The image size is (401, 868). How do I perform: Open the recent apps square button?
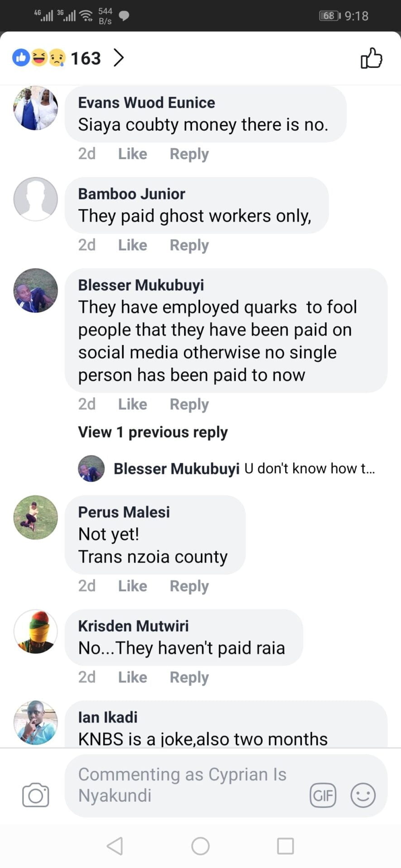pos(285,846)
